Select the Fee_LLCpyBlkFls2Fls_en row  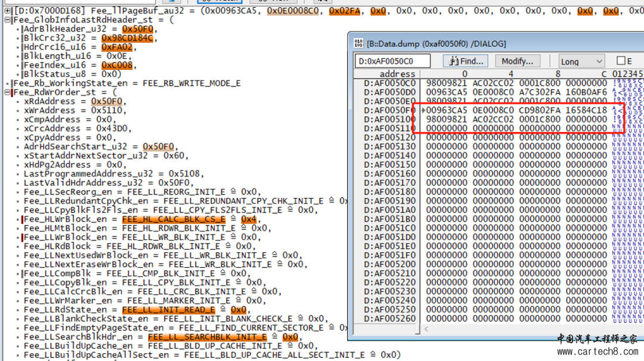[171, 209]
